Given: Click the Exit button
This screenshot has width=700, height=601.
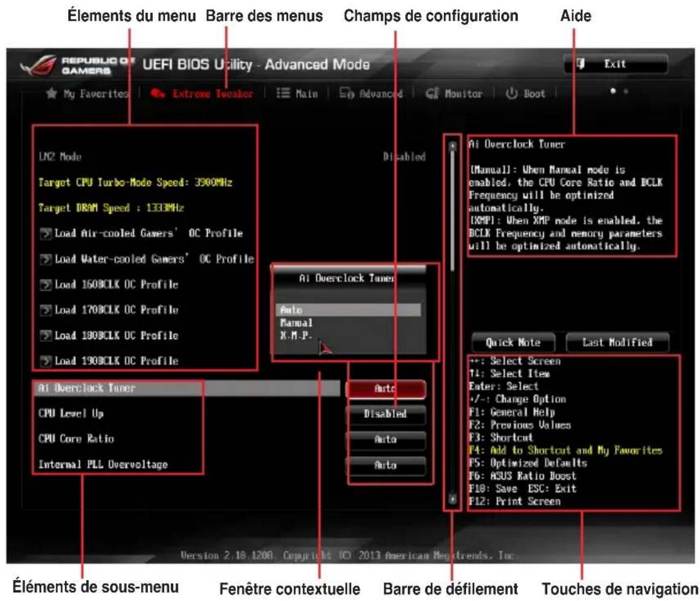Looking at the screenshot, I should pyautogui.click(x=616, y=64).
